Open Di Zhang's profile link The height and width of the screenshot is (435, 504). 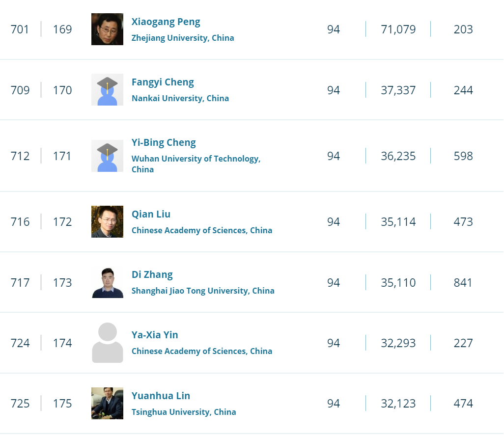(152, 275)
